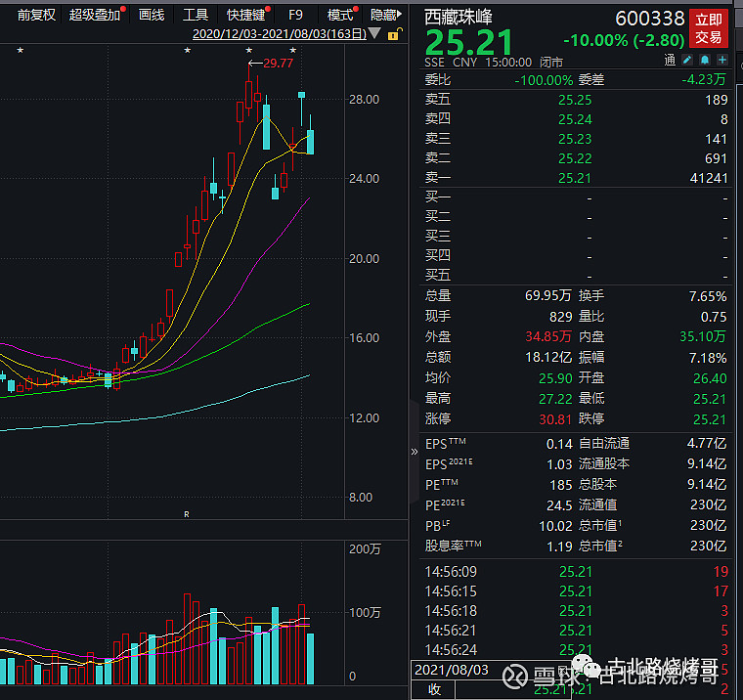This screenshot has height=700, width=743.
Task: Click the 通 connect indicator icon
Action: point(670,60)
